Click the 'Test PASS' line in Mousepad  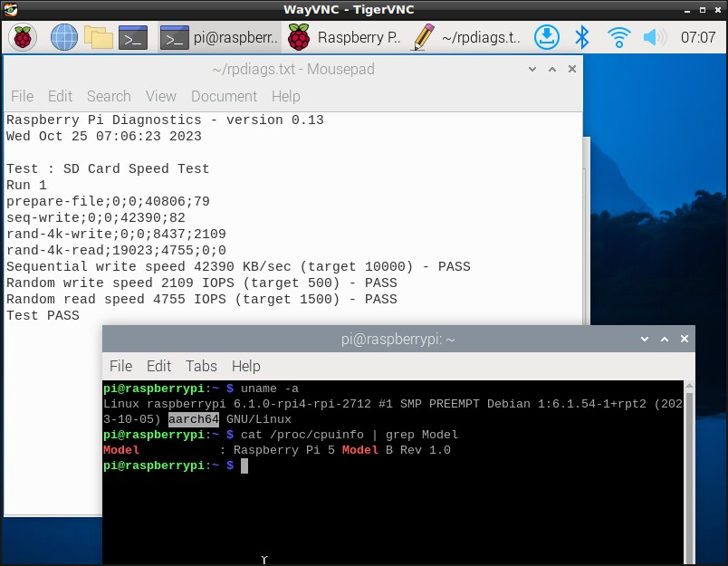[x=43, y=315]
